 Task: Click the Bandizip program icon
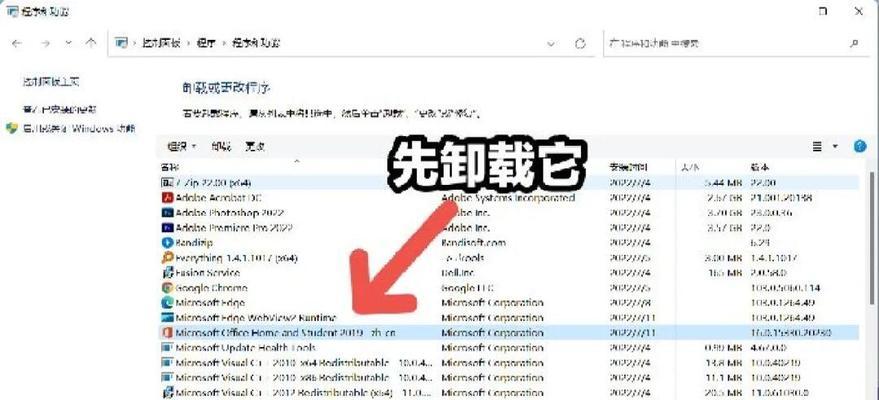pos(167,243)
